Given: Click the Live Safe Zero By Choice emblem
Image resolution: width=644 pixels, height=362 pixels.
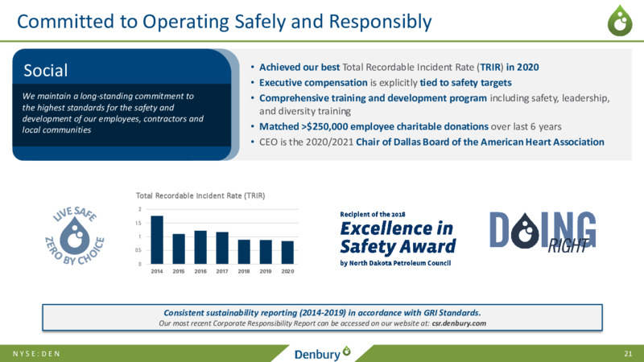Looking at the screenshot, I should click(74, 236).
